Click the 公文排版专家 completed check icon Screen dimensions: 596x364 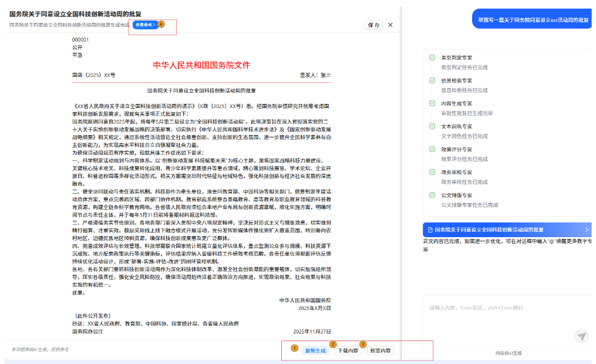pyautogui.click(x=432, y=195)
